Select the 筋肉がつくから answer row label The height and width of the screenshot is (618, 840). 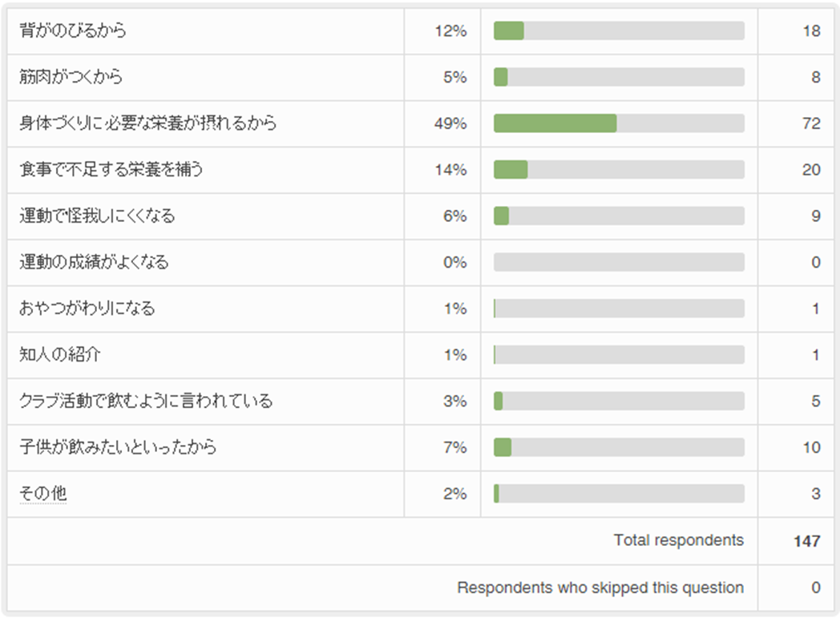pos(71,78)
